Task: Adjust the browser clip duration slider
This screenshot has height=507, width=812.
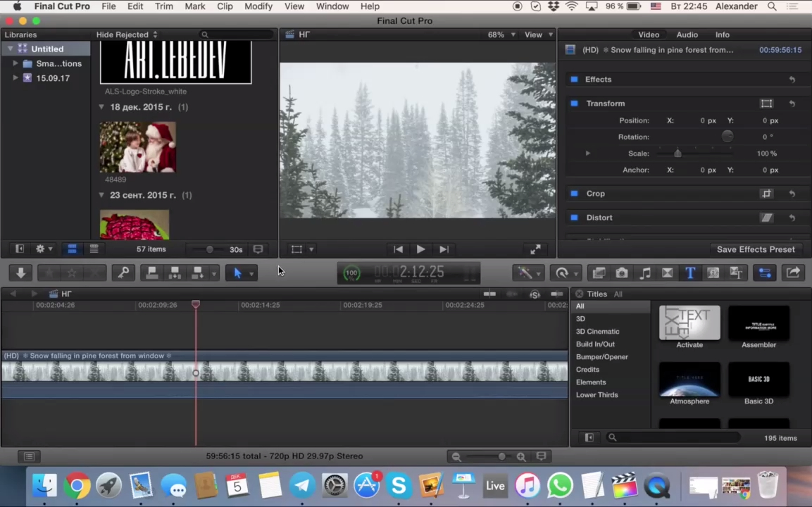Action: pos(209,249)
